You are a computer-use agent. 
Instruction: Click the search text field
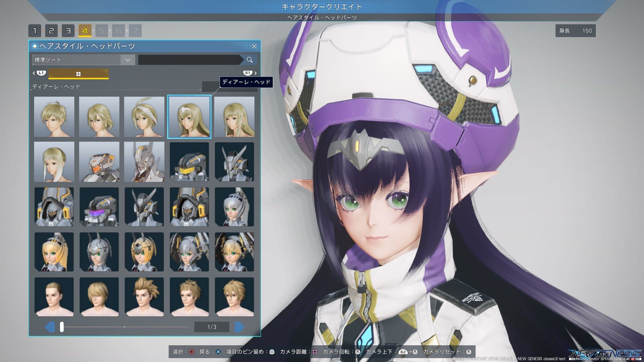click(x=190, y=60)
